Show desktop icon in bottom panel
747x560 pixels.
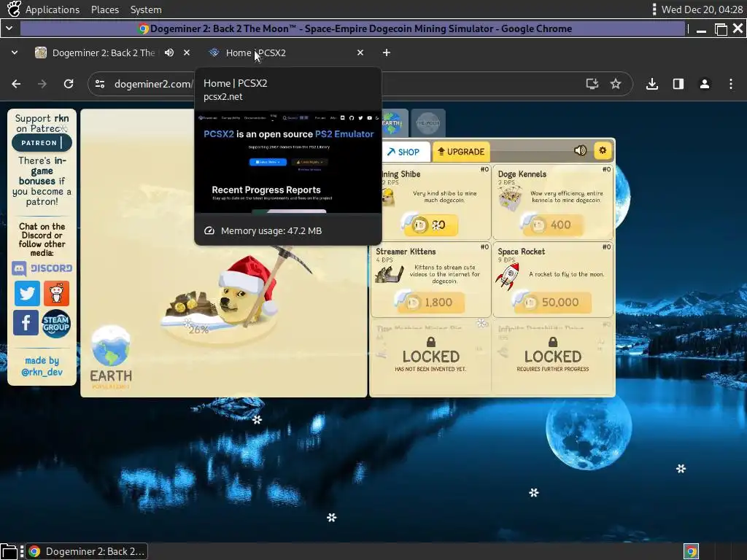pos(9,551)
